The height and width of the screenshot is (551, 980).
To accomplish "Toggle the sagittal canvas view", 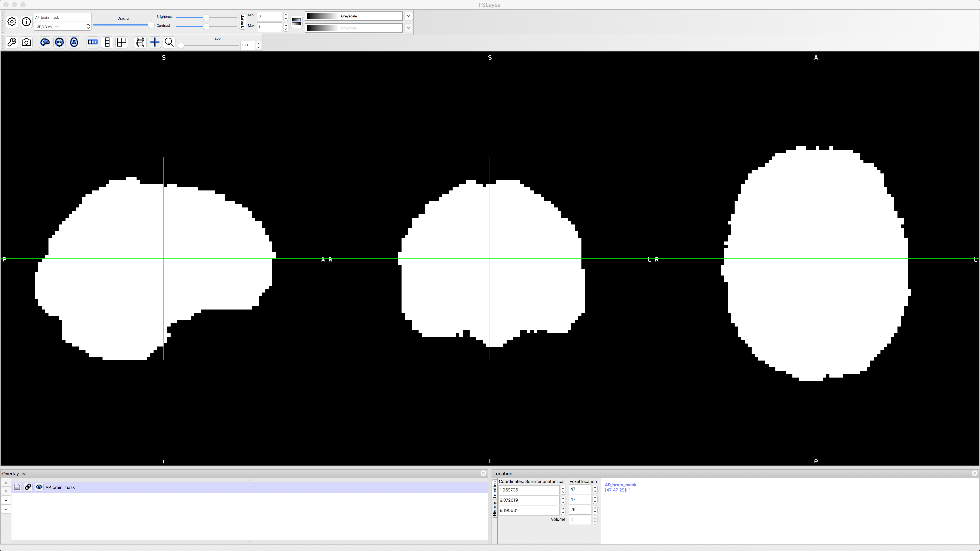I will point(45,42).
